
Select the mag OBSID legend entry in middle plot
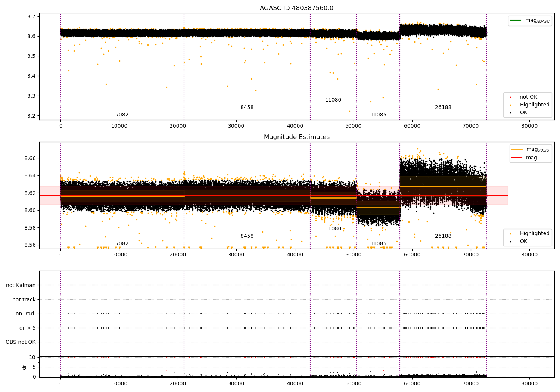click(531, 149)
